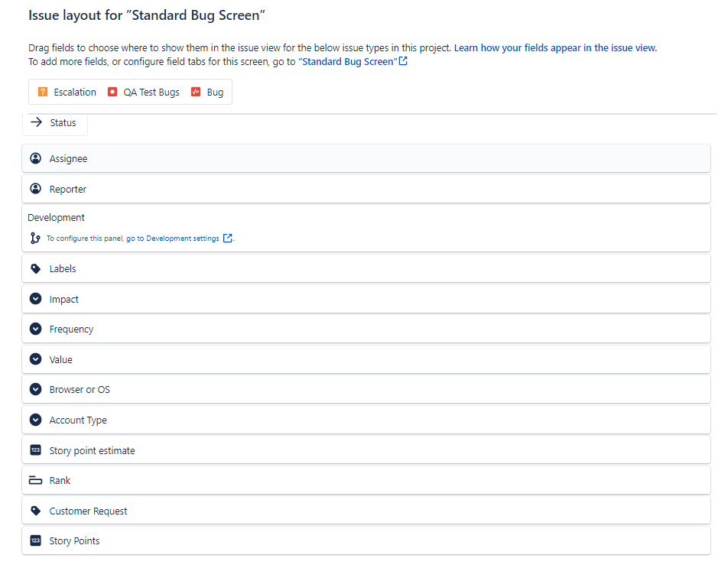Select the Bug issue type

point(207,93)
